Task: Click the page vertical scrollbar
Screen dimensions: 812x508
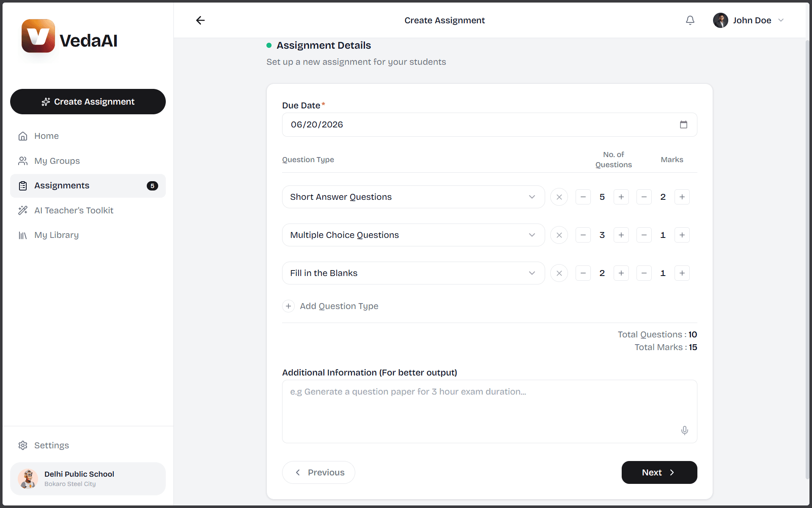Action: click(x=807, y=260)
